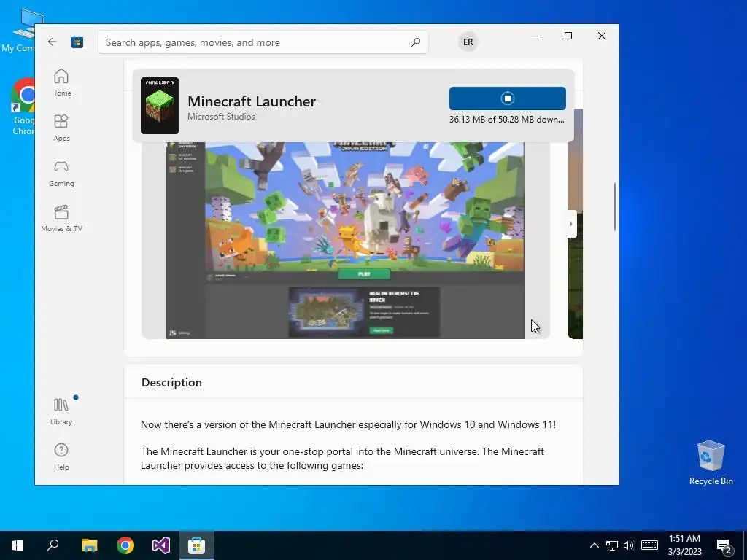Show hidden system tray icons

(594, 545)
